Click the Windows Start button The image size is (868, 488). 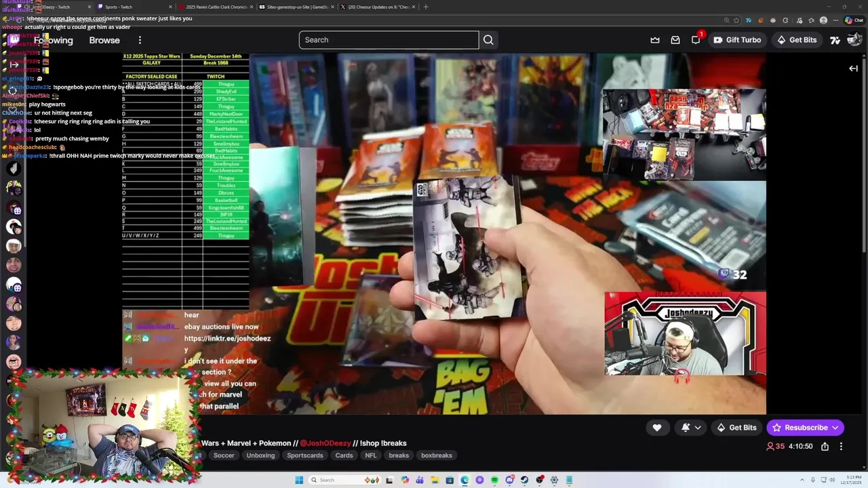[x=299, y=480]
